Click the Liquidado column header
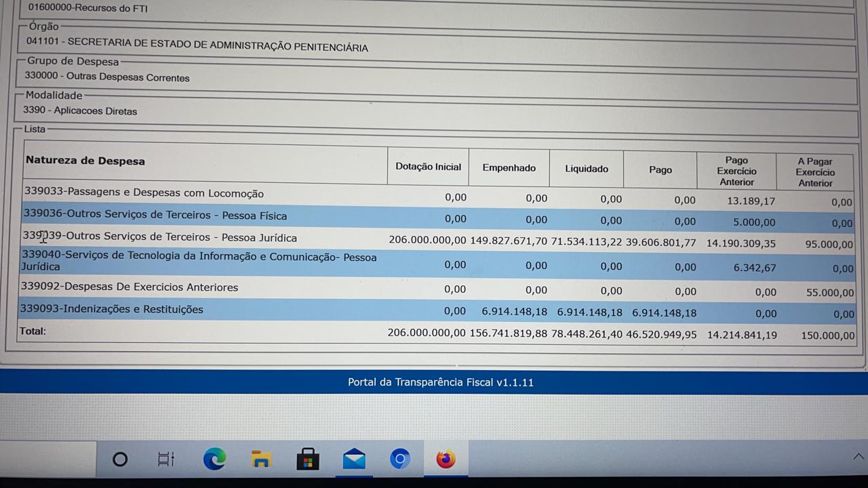Viewport: 868px width, 488px height. 587,169
